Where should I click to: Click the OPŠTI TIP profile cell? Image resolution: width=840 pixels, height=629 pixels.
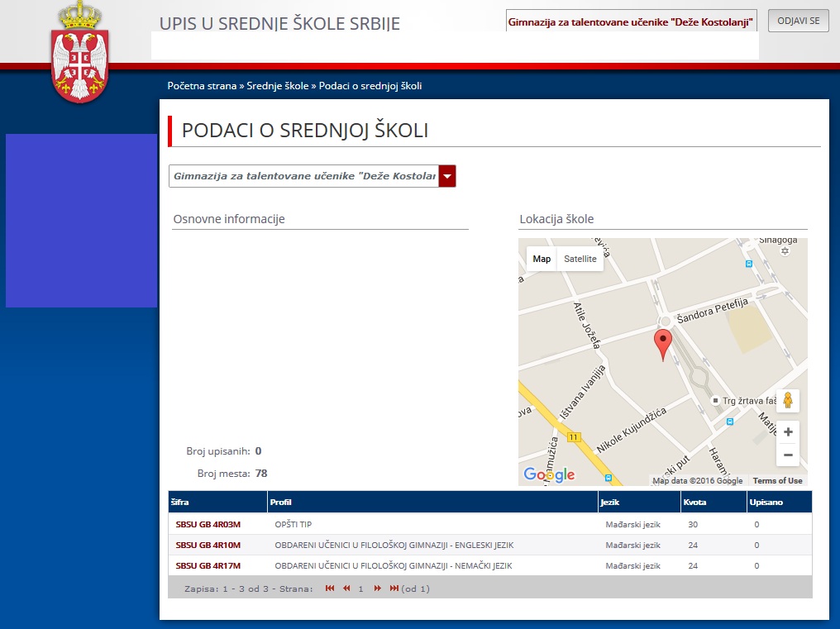coord(293,525)
